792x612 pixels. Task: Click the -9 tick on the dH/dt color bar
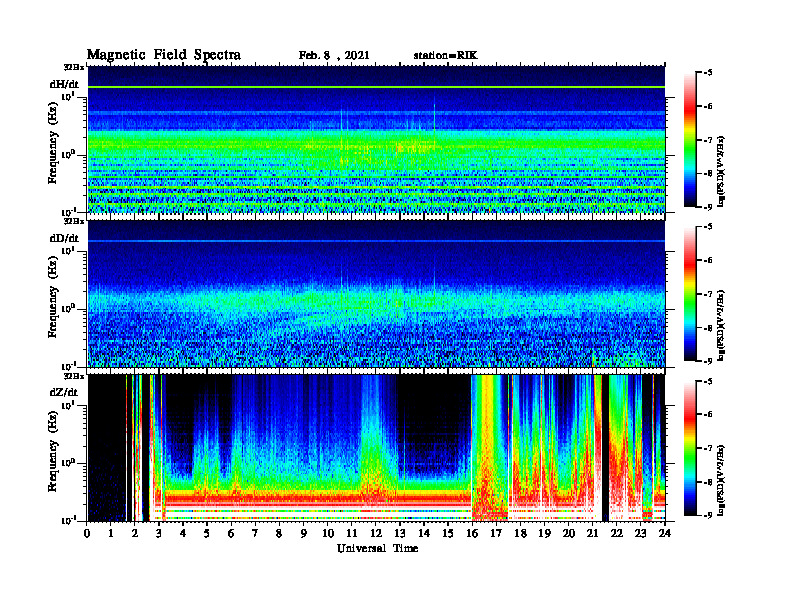coord(707,207)
